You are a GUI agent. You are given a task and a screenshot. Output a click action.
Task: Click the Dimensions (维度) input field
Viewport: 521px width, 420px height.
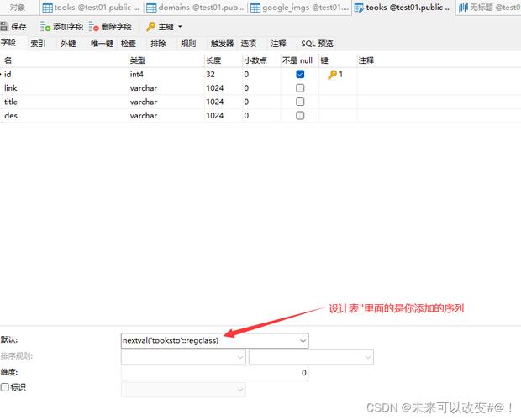coord(214,373)
